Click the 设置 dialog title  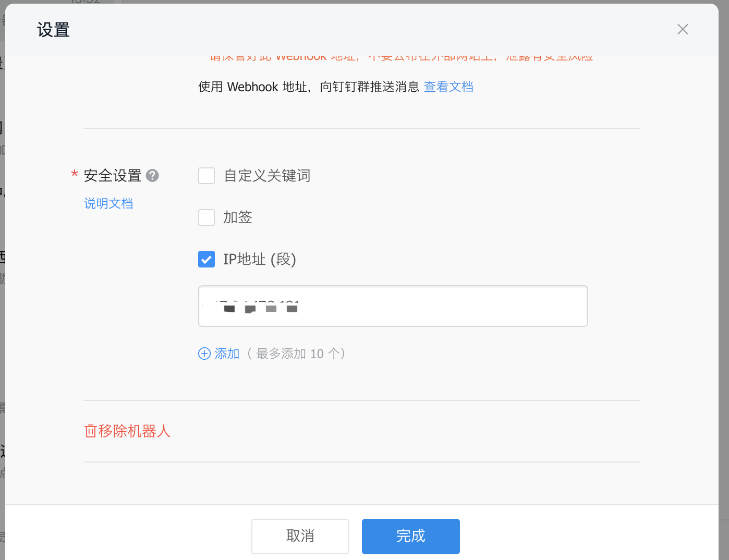[x=53, y=30]
